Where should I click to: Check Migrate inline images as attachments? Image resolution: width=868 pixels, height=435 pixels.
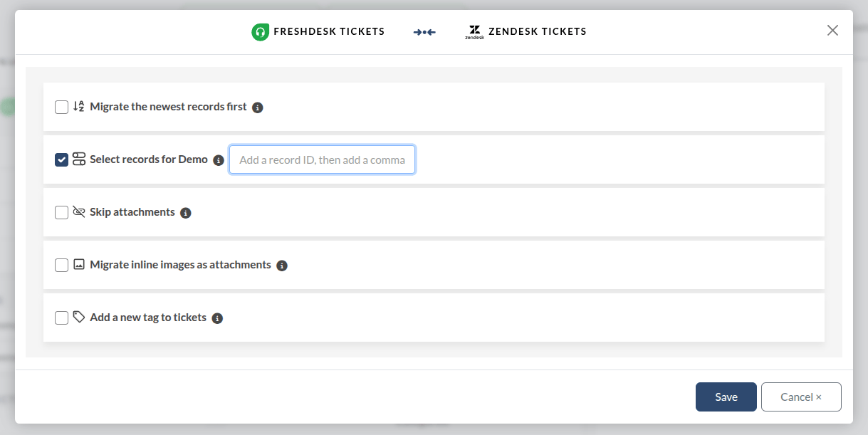(x=62, y=265)
